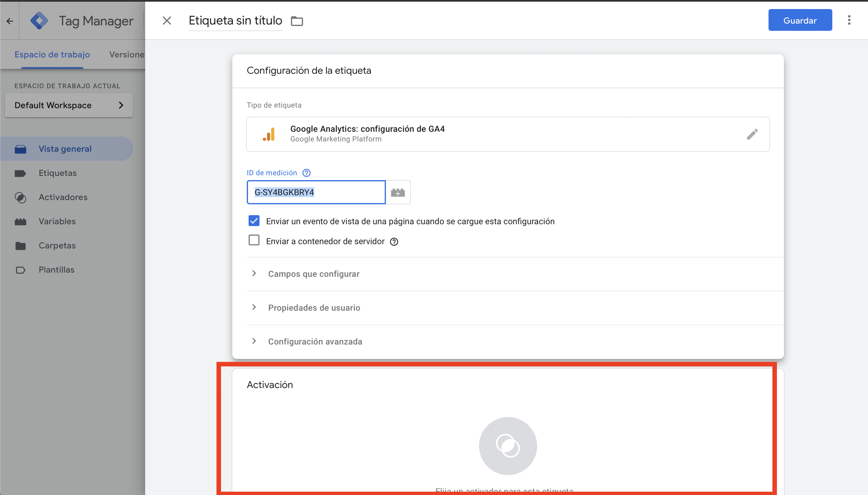This screenshot has height=495, width=868.
Task: Click the help icon next to ID de medición
Action: [306, 173]
